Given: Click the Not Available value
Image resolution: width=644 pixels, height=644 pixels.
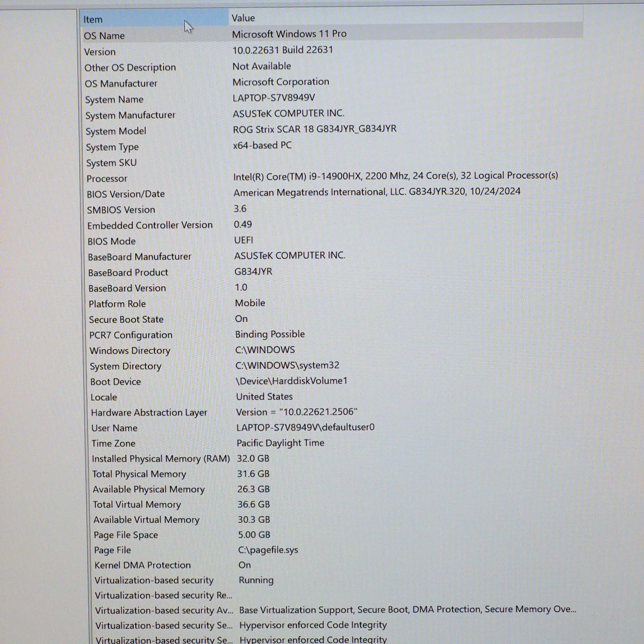Looking at the screenshot, I should click(262, 66).
